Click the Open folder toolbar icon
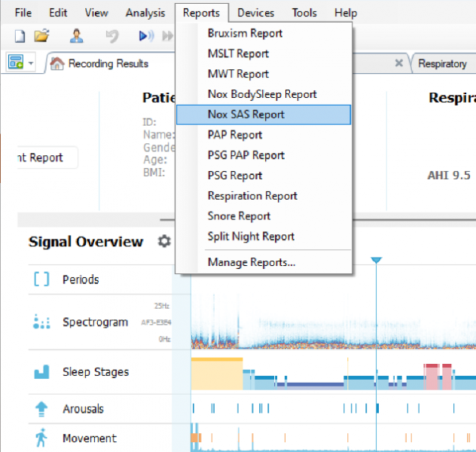The image size is (476, 452). [x=41, y=35]
